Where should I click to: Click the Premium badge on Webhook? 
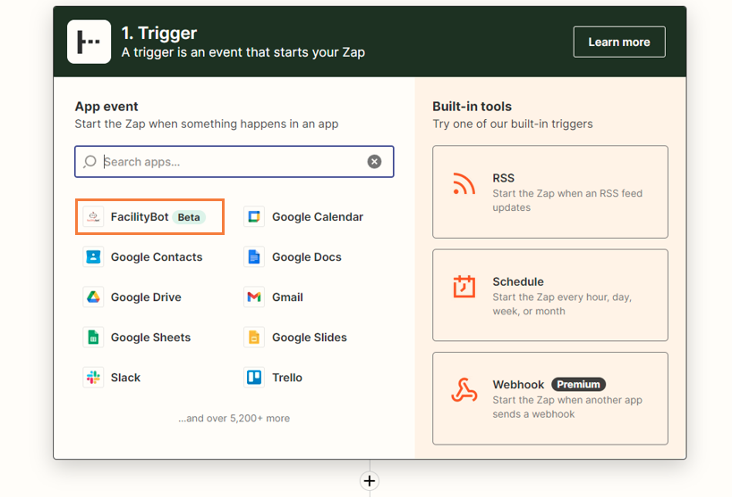point(578,385)
